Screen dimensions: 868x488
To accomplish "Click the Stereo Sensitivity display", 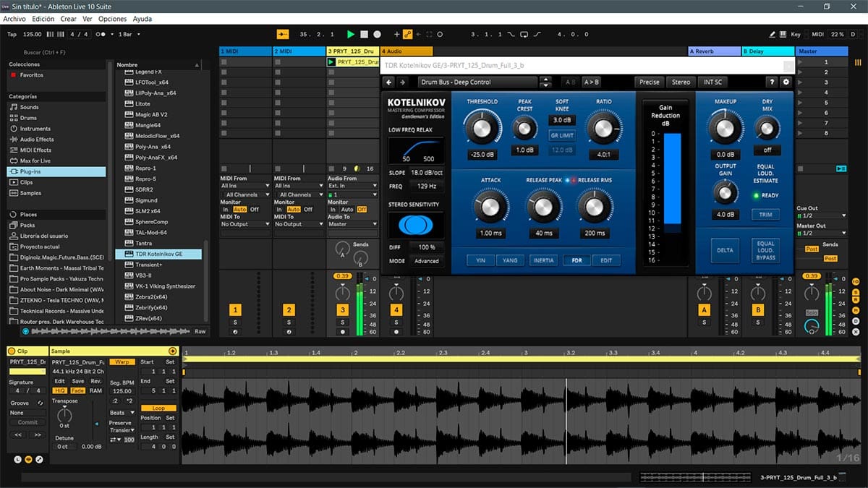I will [x=416, y=224].
